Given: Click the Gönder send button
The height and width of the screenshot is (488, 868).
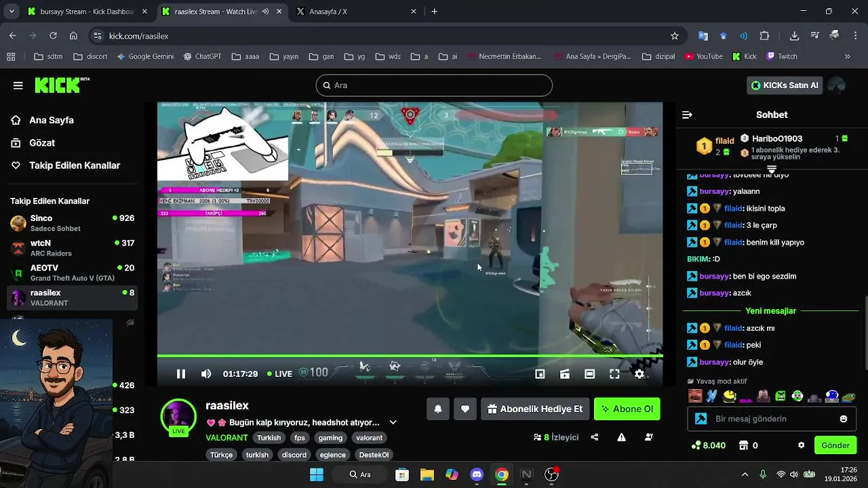Looking at the screenshot, I should click(x=835, y=445).
